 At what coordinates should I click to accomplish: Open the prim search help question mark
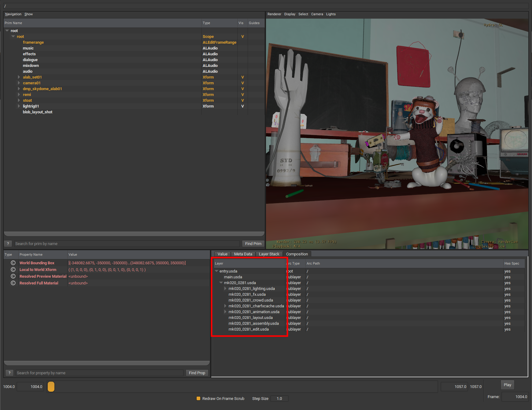coord(8,243)
